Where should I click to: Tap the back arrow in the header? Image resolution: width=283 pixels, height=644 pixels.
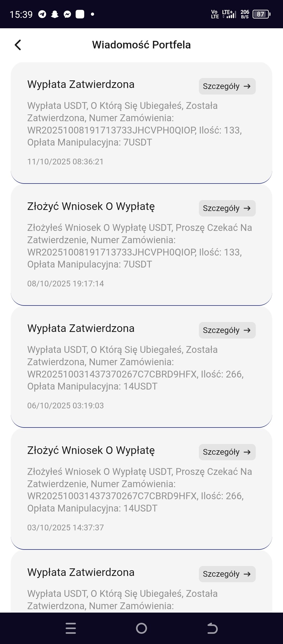coord(18,45)
